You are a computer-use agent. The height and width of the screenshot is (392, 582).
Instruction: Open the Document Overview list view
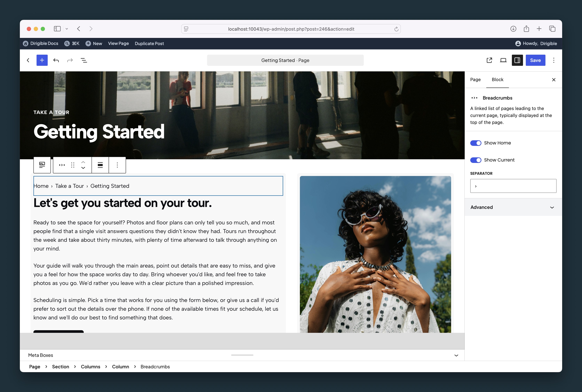(84, 60)
